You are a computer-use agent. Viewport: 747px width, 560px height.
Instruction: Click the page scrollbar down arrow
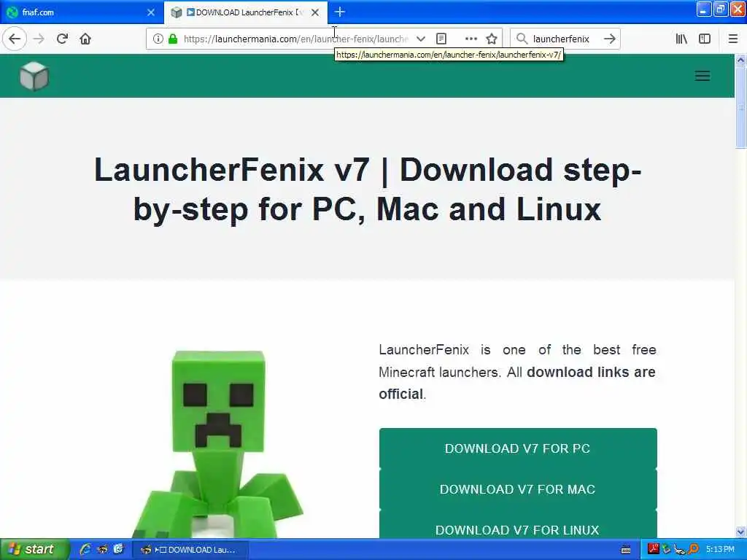[740, 532]
